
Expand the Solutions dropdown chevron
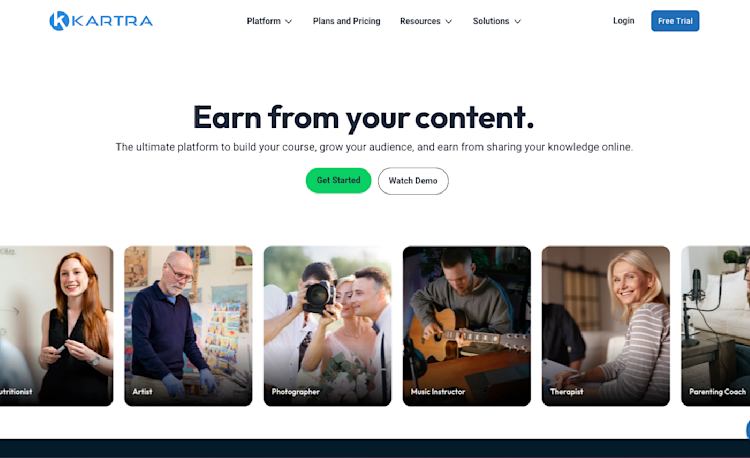pos(518,22)
